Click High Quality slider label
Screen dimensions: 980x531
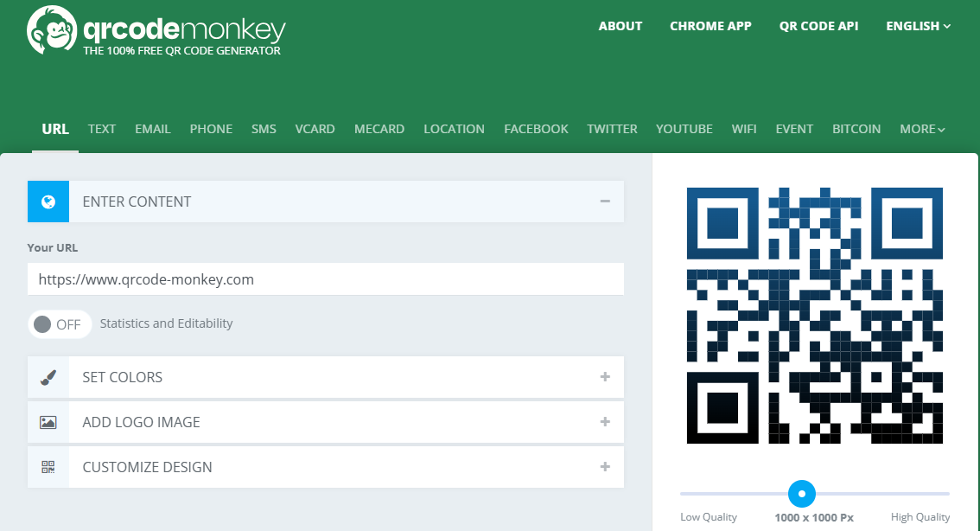pos(920,517)
